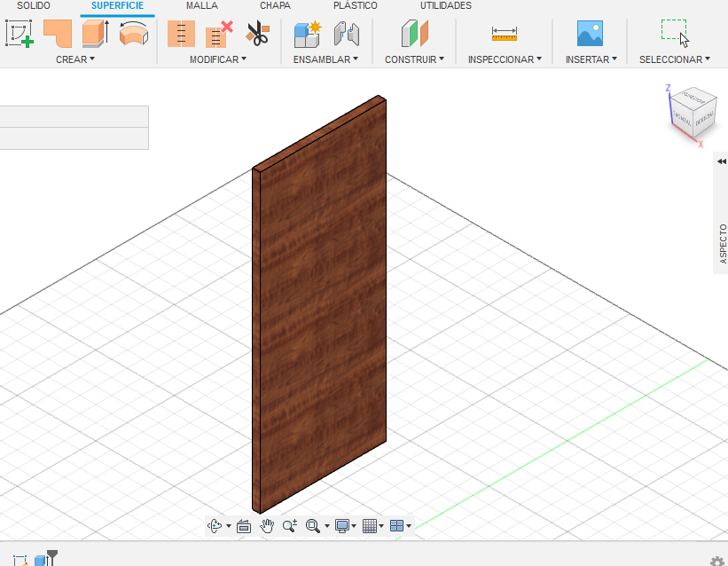
Task: Click the wooden panel front face
Action: click(323, 307)
